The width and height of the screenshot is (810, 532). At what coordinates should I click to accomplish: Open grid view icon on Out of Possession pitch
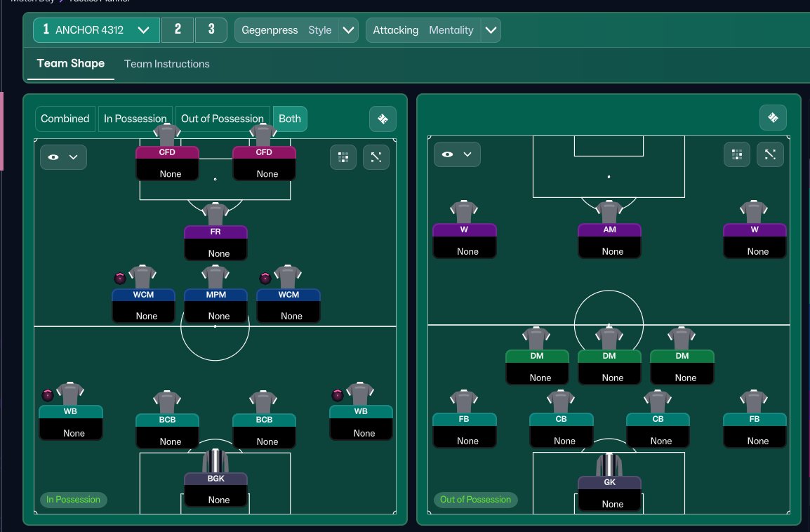(x=736, y=154)
